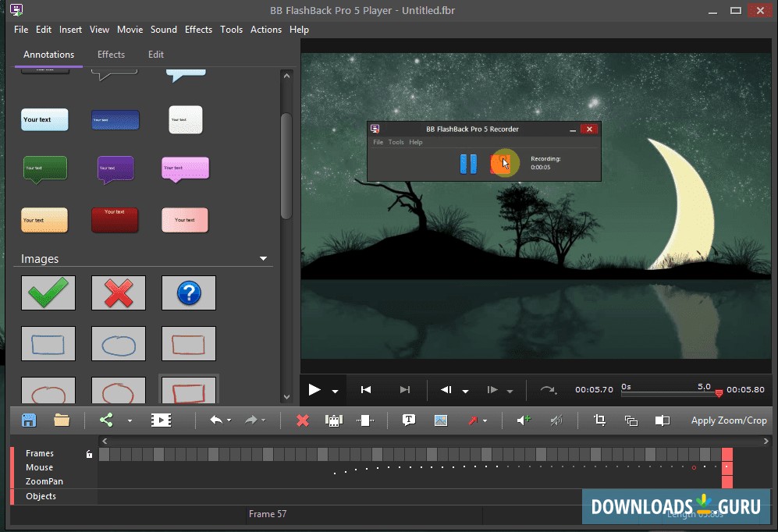Screen dimensions: 778x532
Task: Select the red cross image
Action: [119, 293]
